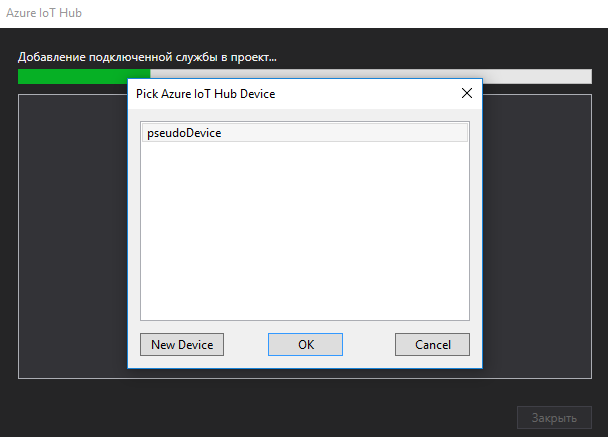Click the Закрыть button in background window
The height and width of the screenshot is (437, 608).
click(554, 418)
